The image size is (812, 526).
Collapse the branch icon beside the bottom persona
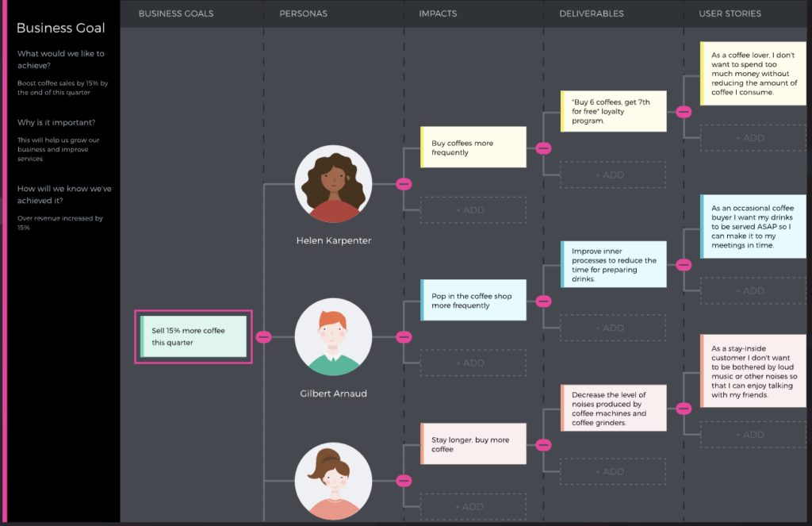tap(404, 480)
